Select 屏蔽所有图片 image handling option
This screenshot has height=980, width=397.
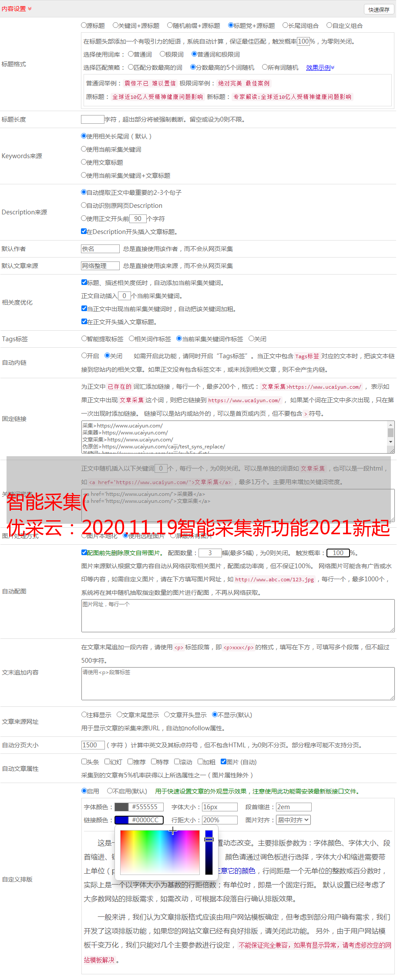point(173,536)
